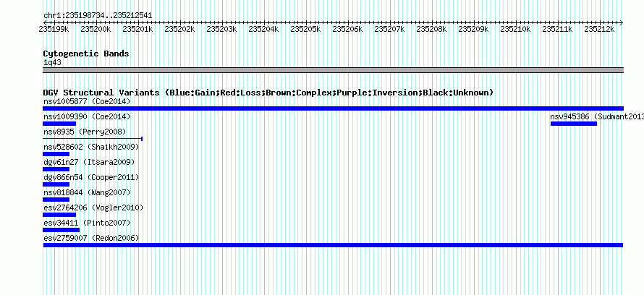The image size is (644, 295).
Task: Click the 235211k ruler tick label
Action: pyautogui.click(x=557, y=29)
